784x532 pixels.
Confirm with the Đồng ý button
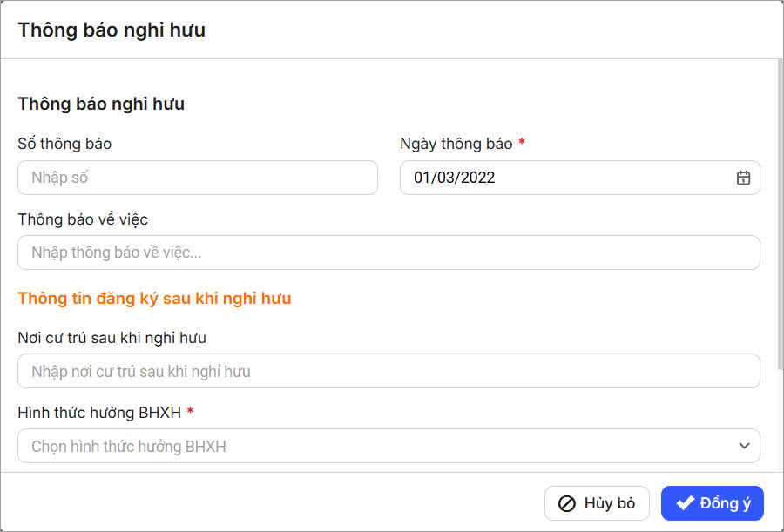click(x=712, y=503)
